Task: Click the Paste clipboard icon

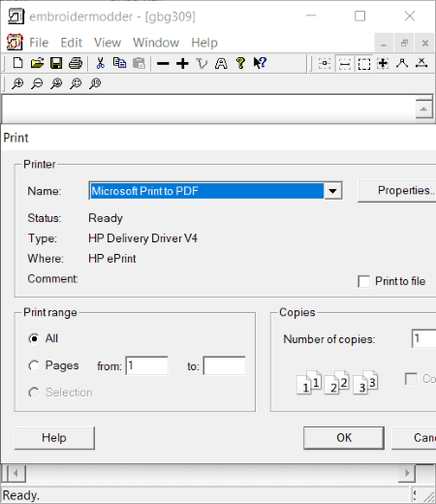Action: 139,63
